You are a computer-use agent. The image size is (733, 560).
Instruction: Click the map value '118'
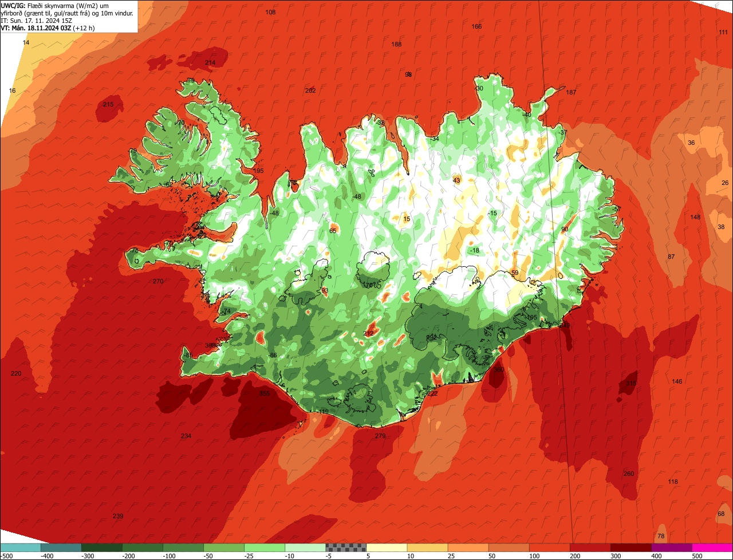[x=673, y=482]
